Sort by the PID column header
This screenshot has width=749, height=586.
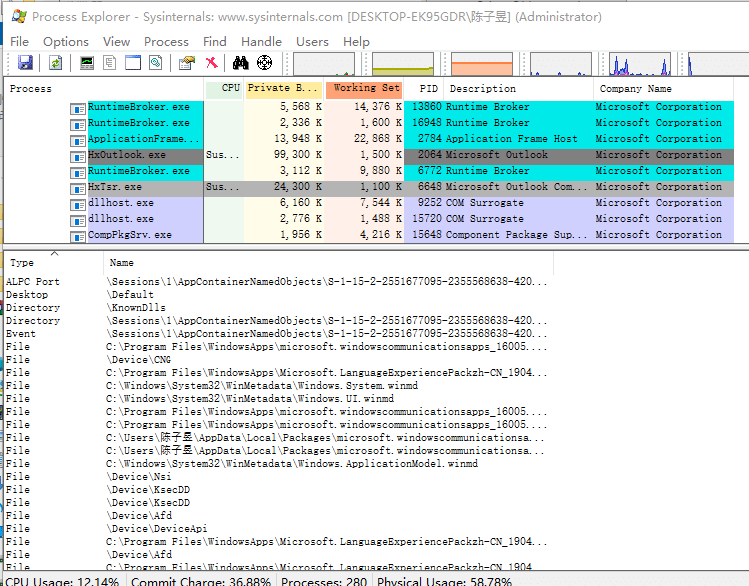(424, 89)
